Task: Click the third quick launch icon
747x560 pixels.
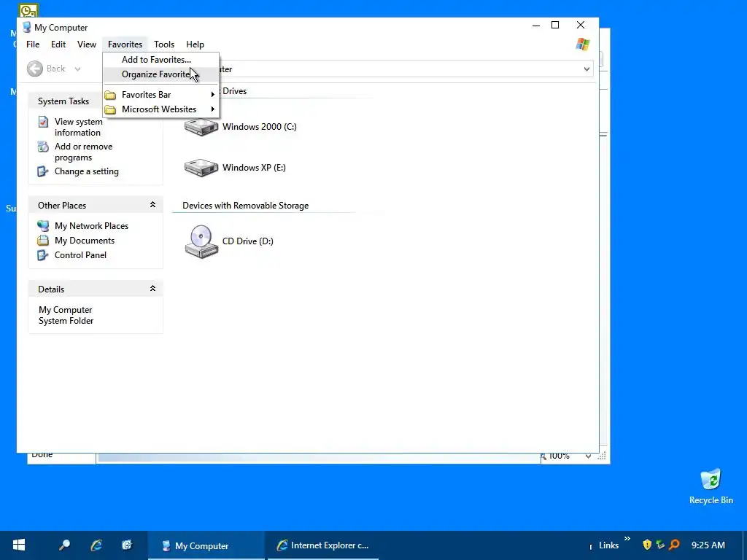Action: click(127, 545)
